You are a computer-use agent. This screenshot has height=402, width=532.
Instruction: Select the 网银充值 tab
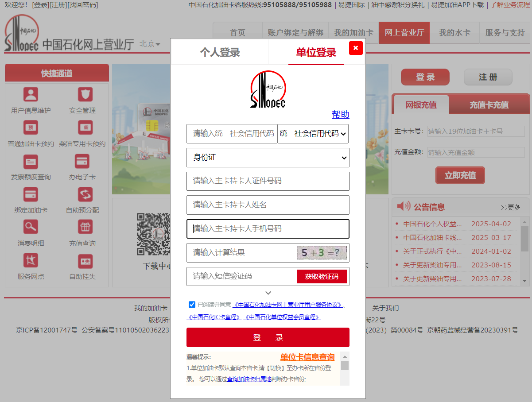(421, 105)
